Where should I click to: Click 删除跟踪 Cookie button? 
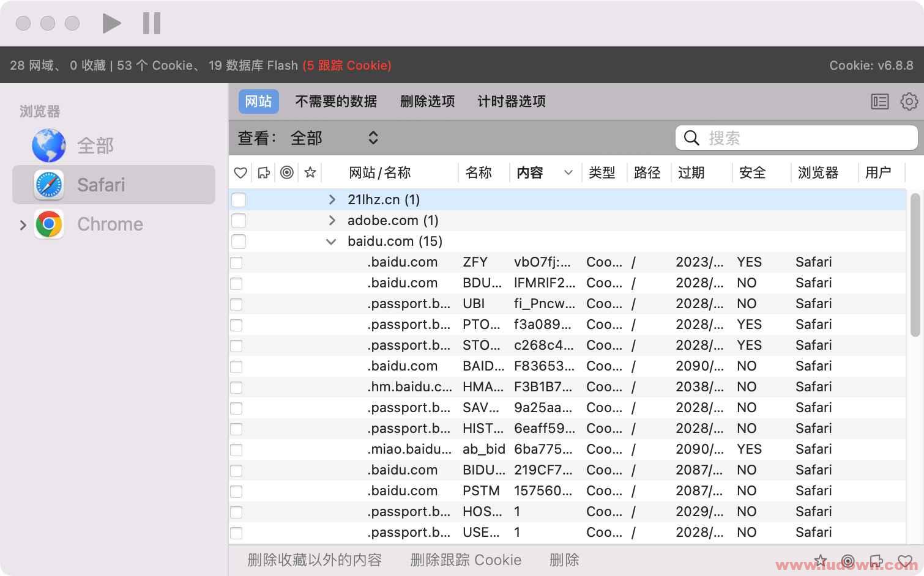466,560
